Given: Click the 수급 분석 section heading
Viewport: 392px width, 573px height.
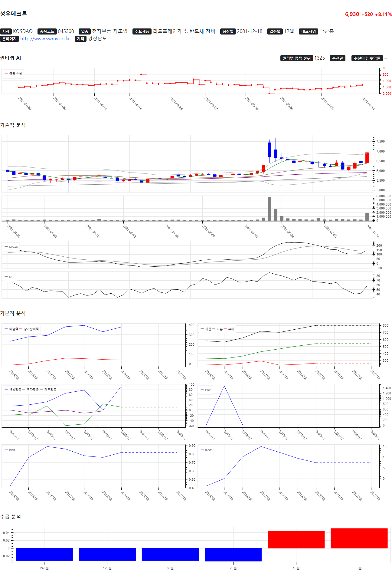Looking at the screenshot, I should [x=11, y=517].
